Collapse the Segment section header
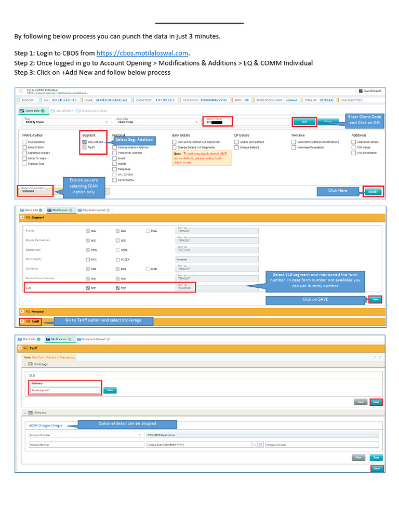The width and height of the screenshot is (399, 532). (202, 218)
